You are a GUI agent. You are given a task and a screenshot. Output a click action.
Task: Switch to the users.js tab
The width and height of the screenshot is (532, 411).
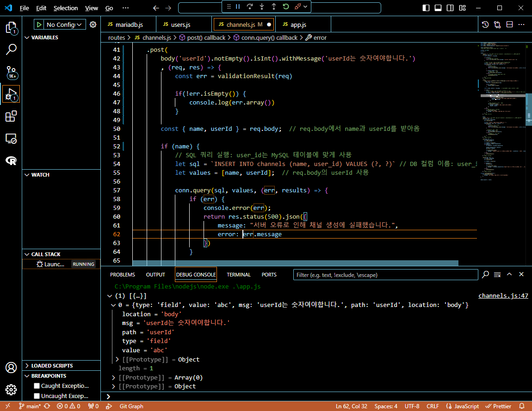click(184, 25)
